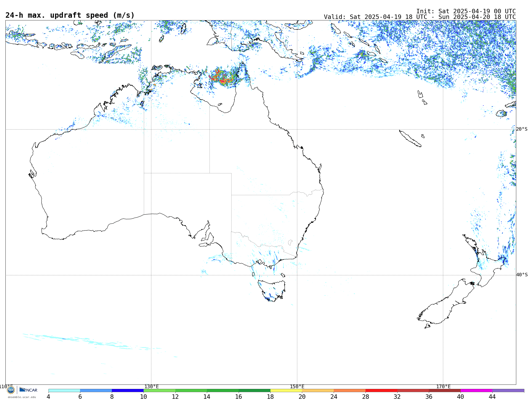This screenshot has height=400, width=532.
Task: Click the colorbar tick label '28'
Action: pyautogui.click(x=366, y=397)
